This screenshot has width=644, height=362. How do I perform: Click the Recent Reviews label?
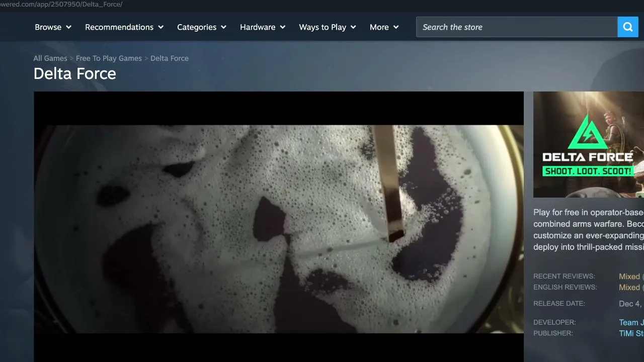[564, 277]
